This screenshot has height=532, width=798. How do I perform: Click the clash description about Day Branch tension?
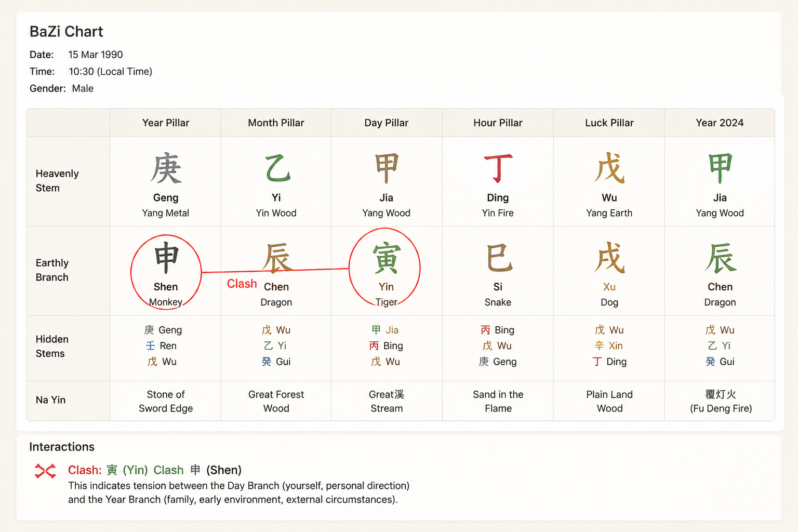tap(239, 493)
